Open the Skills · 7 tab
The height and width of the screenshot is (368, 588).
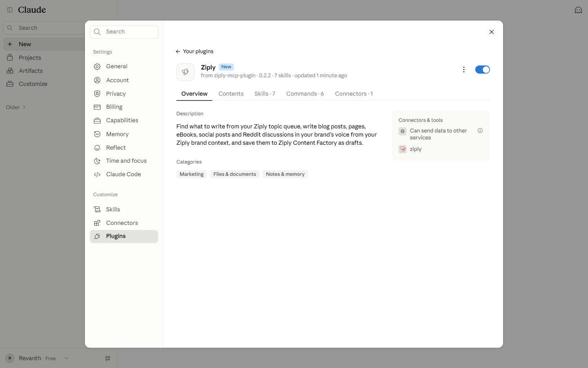(265, 94)
